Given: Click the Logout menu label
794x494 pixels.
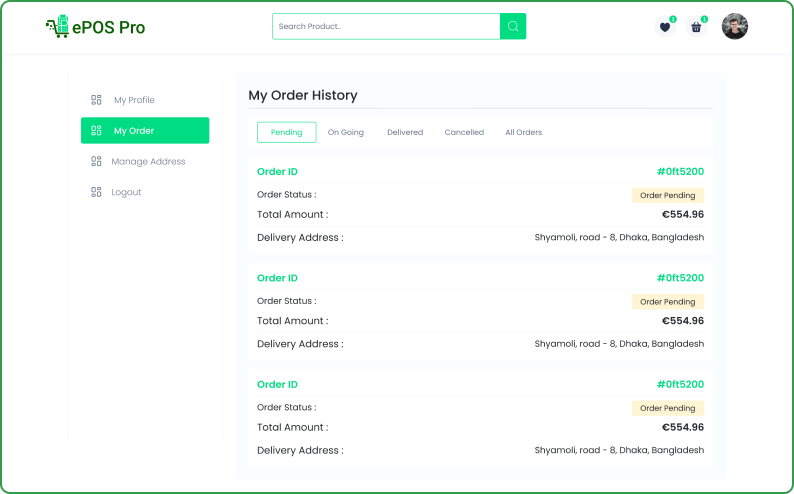Looking at the screenshot, I should pos(126,192).
